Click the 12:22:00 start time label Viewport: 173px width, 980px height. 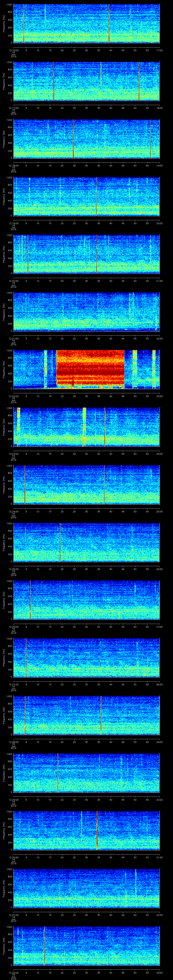(x=14, y=396)
